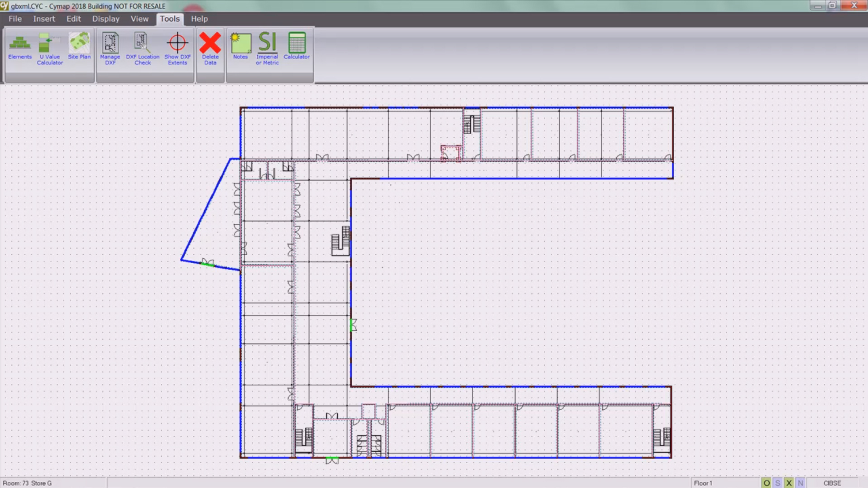Click the Cymap application title bar icon
The image size is (868, 488).
pyautogui.click(x=5, y=6)
